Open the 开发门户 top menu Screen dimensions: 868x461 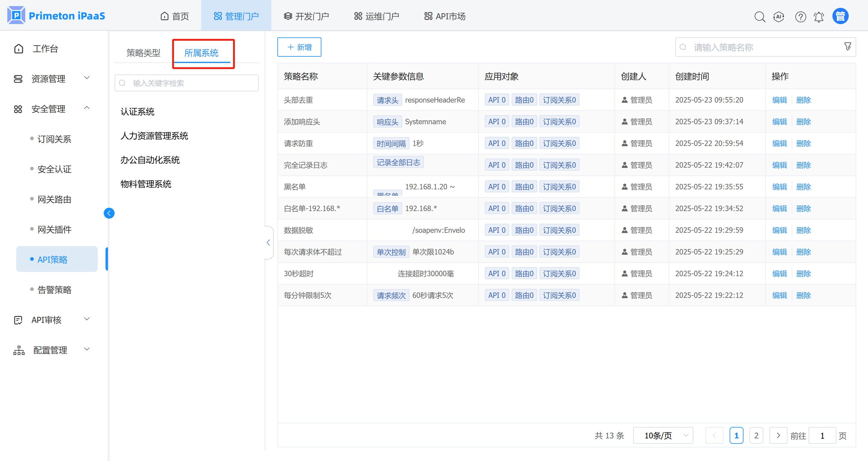pos(306,16)
